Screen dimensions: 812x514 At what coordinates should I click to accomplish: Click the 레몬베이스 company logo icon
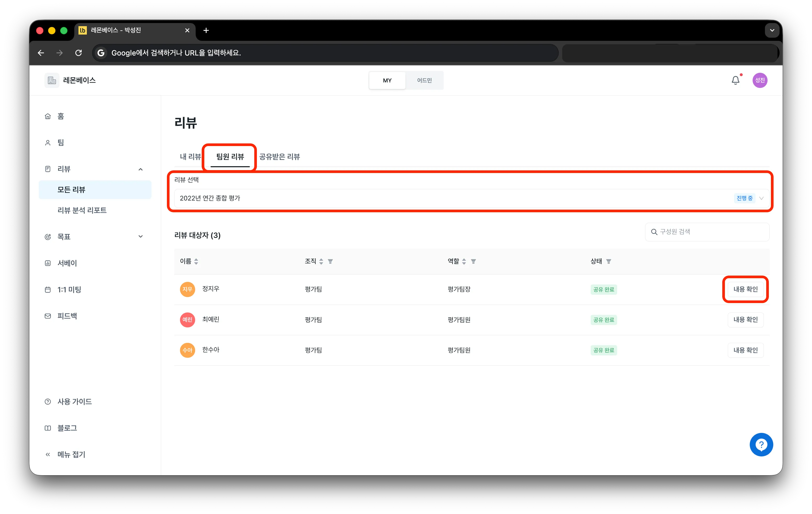pos(52,80)
